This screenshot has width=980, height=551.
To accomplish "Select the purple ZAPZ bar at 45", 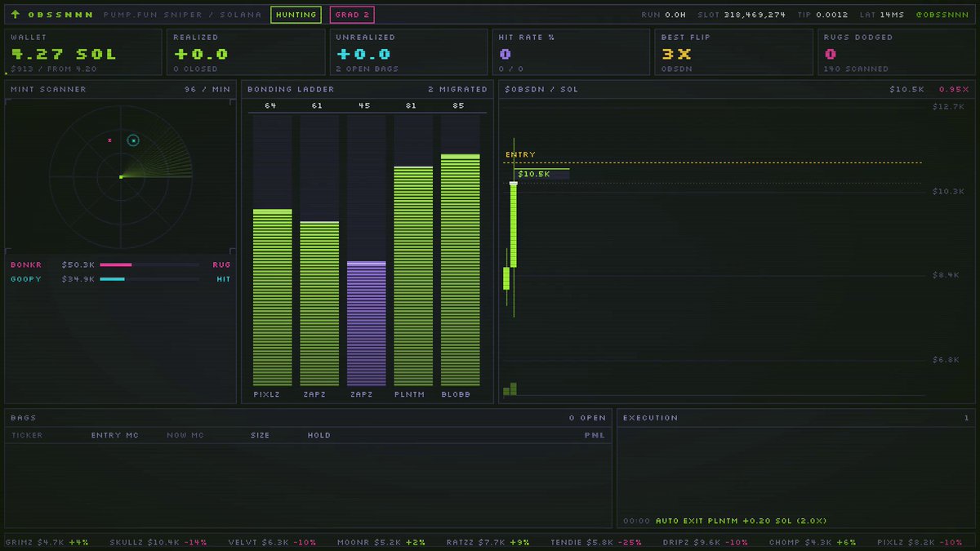I will [x=367, y=323].
